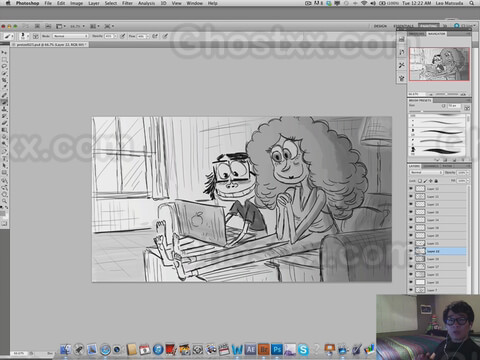This screenshot has width=480, height=360.
Task: Click the lock all padlock icon
Action: (x=436, y=181)
